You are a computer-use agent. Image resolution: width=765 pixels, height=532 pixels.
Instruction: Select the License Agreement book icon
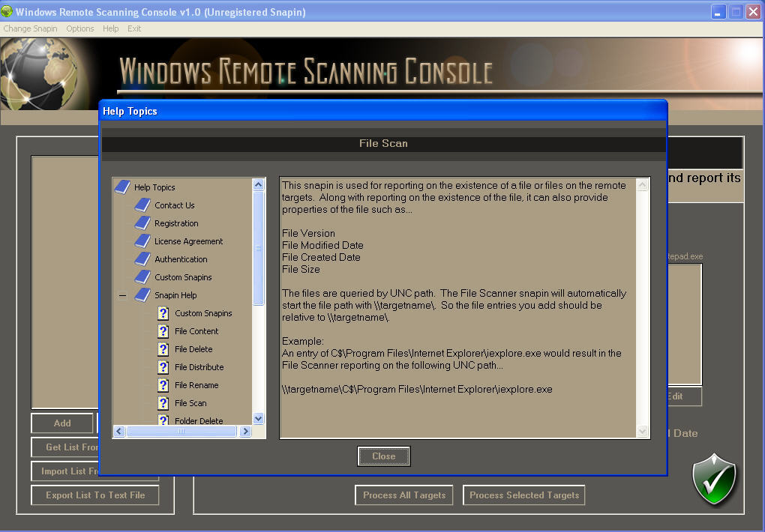coord(142,241)
